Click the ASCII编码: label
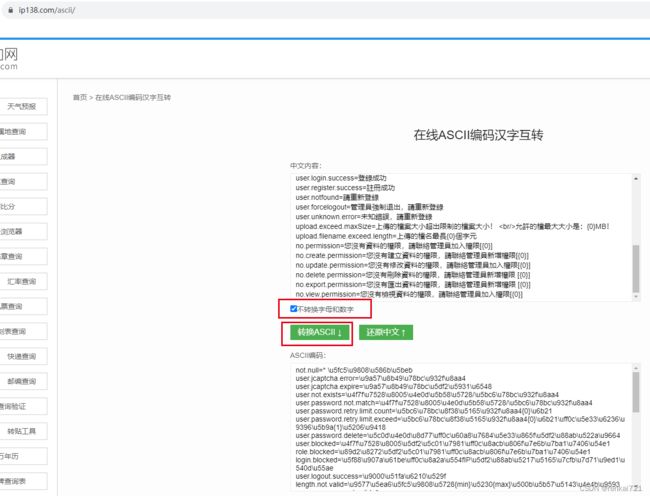Screen dimensions: 650x496 point(308,356)
